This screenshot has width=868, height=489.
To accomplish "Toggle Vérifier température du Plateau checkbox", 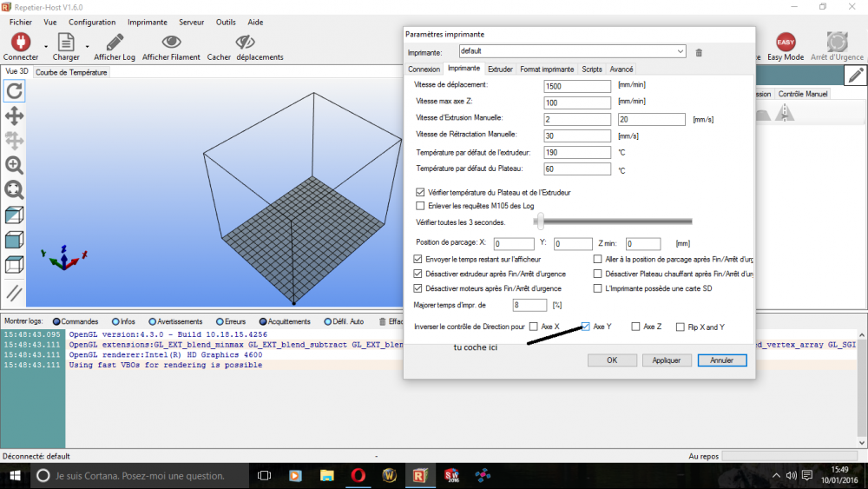I will (x=420, y=192).
